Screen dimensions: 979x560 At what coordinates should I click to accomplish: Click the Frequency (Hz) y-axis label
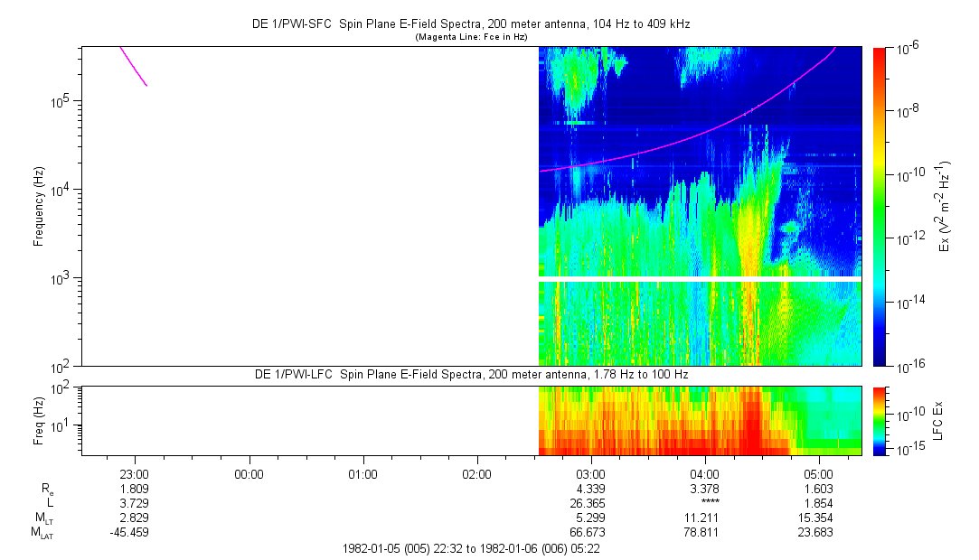(39, 206)
